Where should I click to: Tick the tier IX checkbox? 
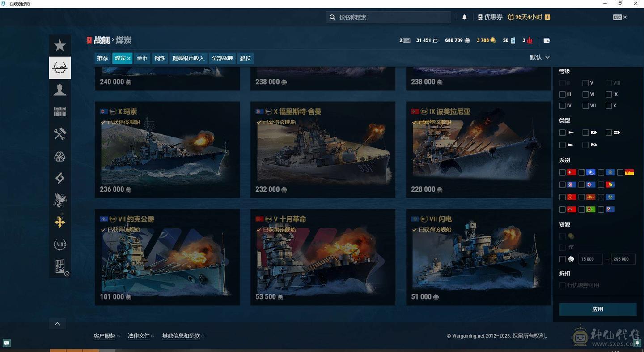[x=609, y=94]
